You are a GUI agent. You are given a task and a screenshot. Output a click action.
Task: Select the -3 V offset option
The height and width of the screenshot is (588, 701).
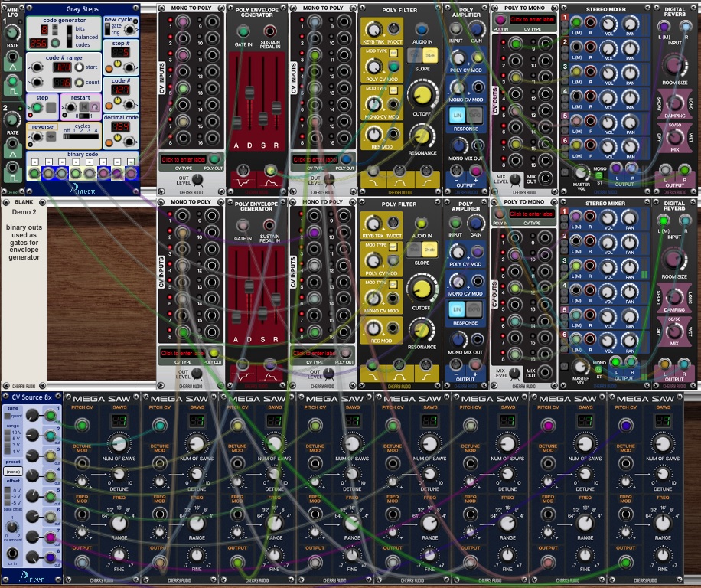click(x=7, y=497)
